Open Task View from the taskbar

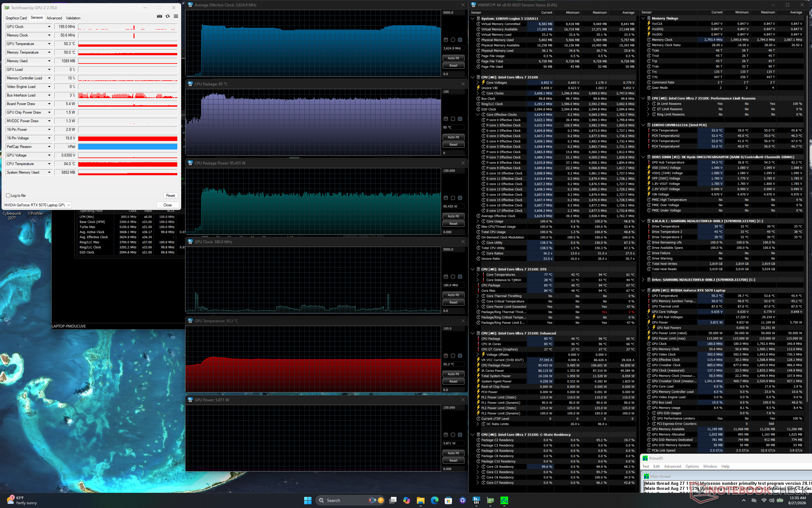tap(393, 500)
